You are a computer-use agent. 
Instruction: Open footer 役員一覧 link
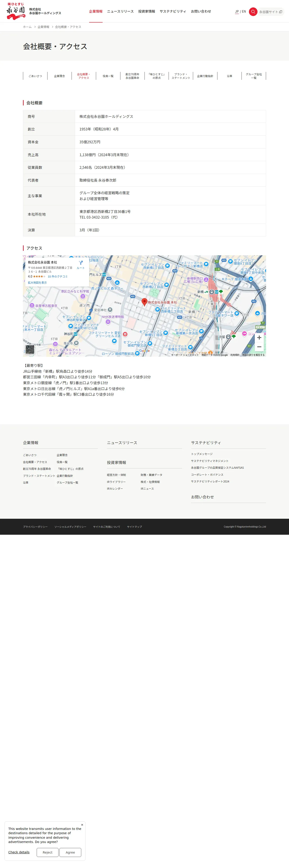[62, 462]
